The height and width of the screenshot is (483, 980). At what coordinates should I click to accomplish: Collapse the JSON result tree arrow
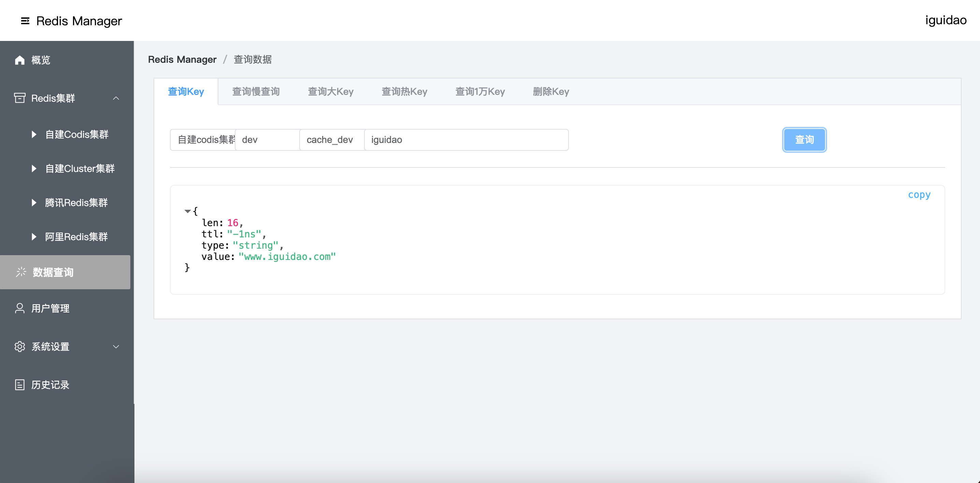pyautogui.click(x=187, y=211)
